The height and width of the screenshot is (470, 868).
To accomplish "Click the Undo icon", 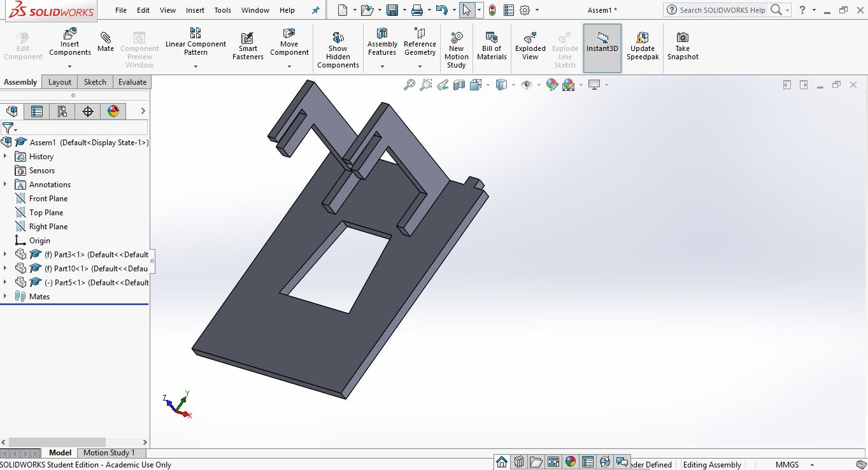I will 441,10.
